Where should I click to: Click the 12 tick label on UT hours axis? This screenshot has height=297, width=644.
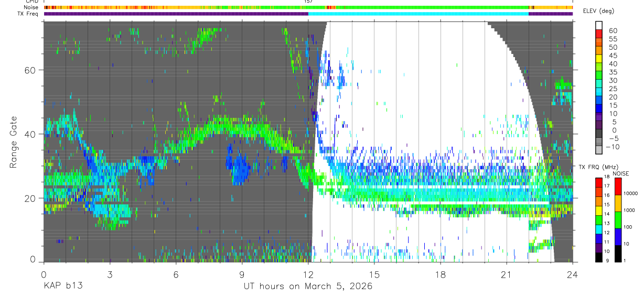point(308,274)
